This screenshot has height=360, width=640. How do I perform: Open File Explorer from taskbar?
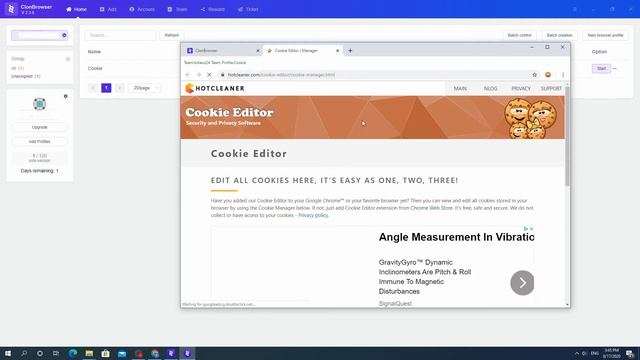pyautogui.click(x=89, y=353)
